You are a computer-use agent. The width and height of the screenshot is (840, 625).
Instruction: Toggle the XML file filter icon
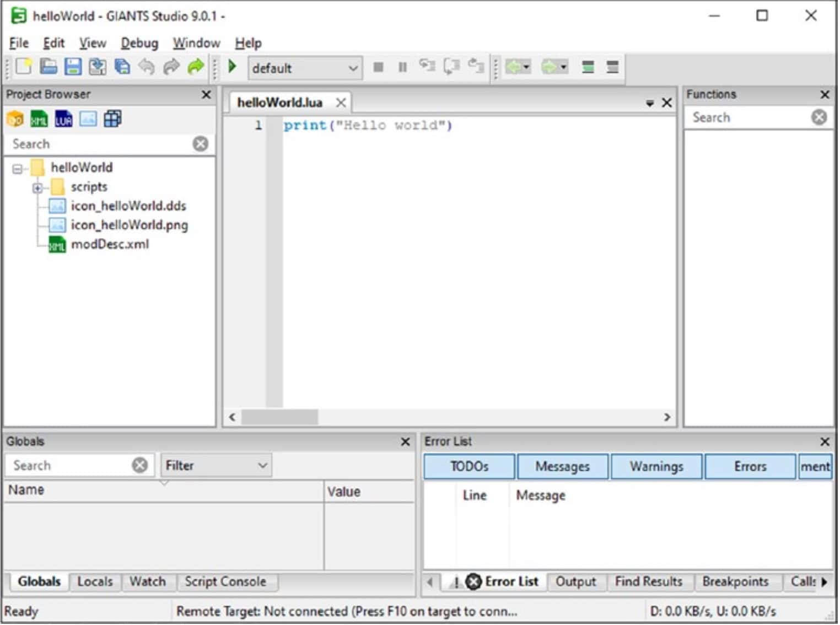(39, 119)
